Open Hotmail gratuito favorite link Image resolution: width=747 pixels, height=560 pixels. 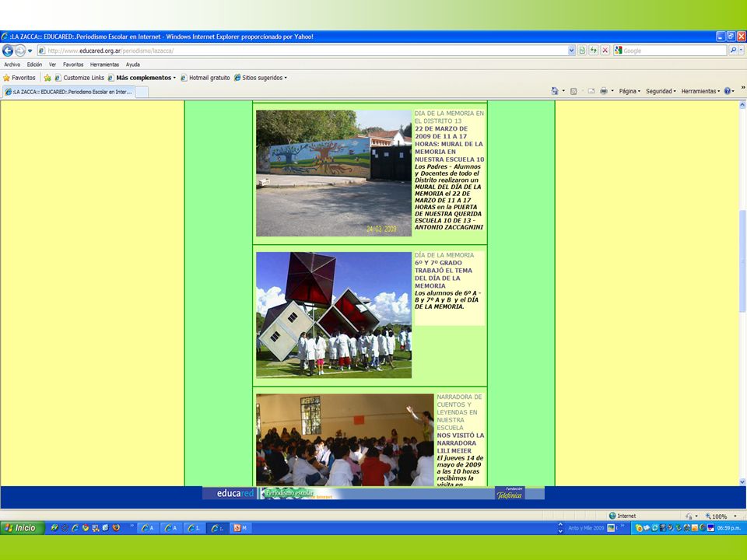pos(205,78)
